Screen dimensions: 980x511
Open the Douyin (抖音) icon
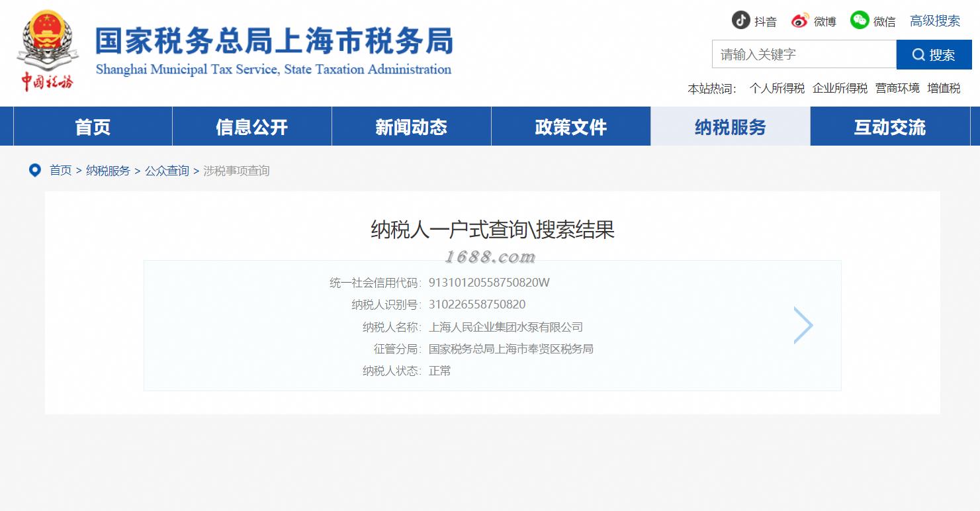[x=740, y=20]
